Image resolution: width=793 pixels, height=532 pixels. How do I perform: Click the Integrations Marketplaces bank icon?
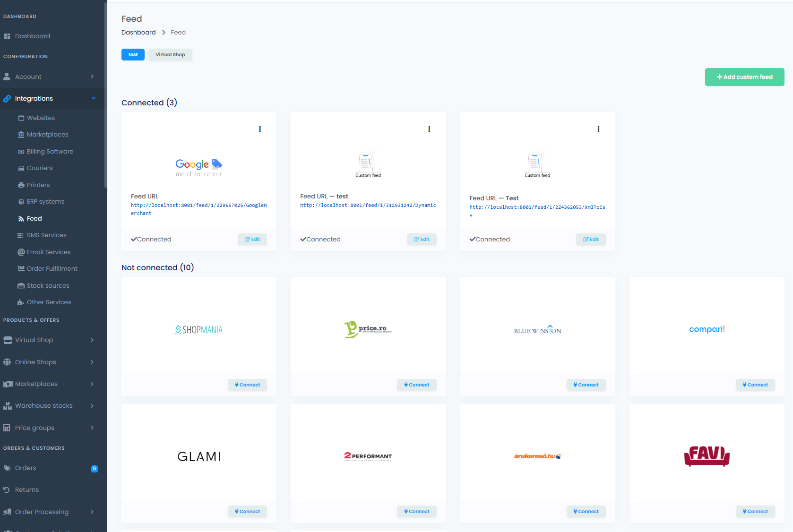pyautogui.click(x=21, y=135)
